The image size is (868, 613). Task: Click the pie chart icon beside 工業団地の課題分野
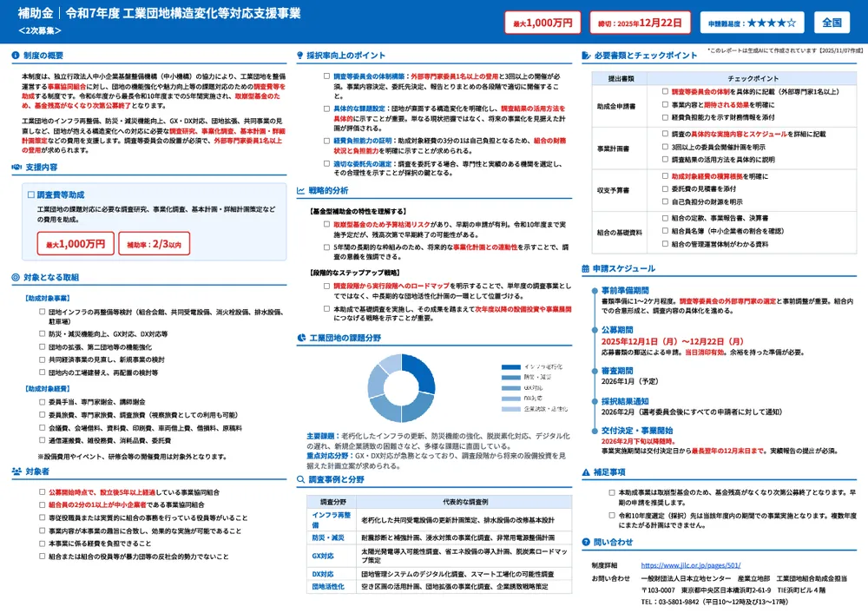[301, 338]
